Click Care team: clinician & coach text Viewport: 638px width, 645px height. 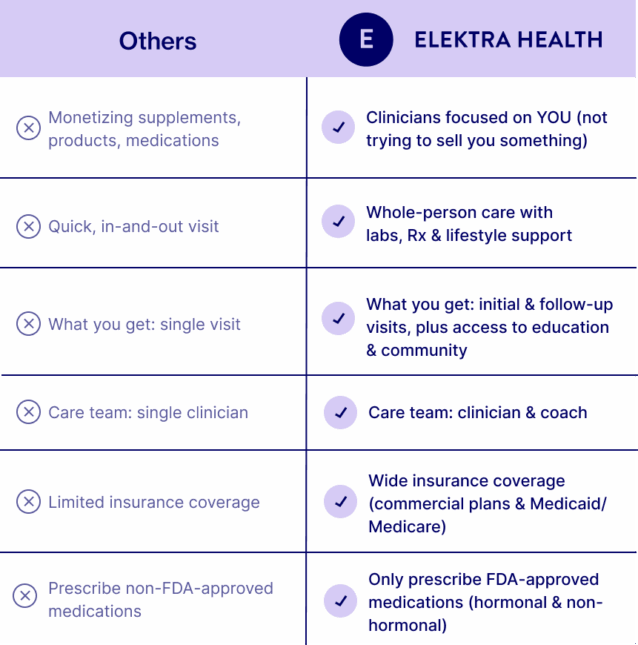point(477,412)
